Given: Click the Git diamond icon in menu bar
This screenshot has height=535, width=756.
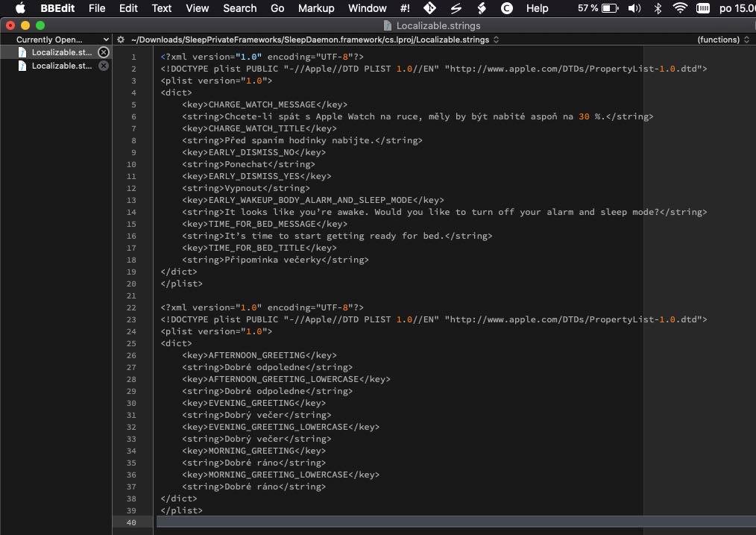Looking at the screenshot, I should pos(429,8).
